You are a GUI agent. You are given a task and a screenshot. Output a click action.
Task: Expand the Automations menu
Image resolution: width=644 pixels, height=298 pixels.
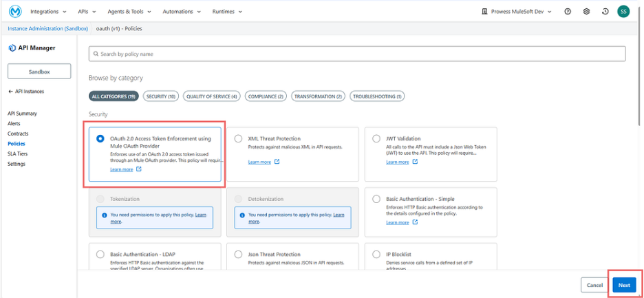(x=182, y=12)
